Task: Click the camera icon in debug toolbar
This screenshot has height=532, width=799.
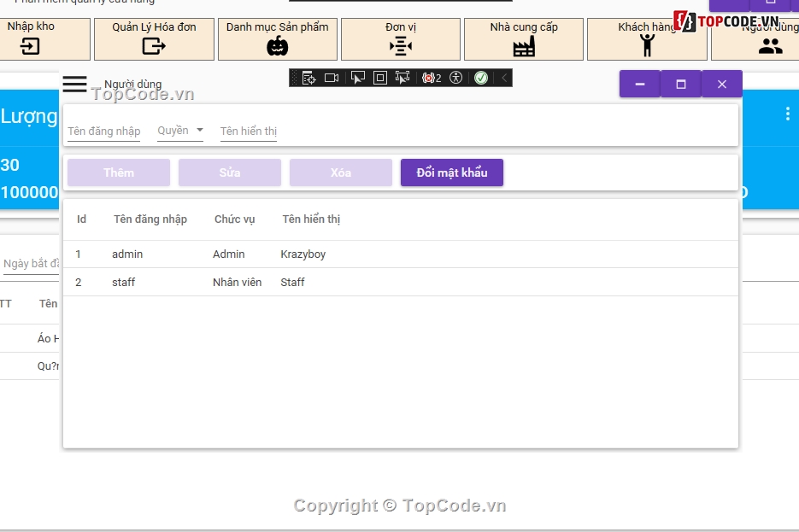Action: click(332, 78)
